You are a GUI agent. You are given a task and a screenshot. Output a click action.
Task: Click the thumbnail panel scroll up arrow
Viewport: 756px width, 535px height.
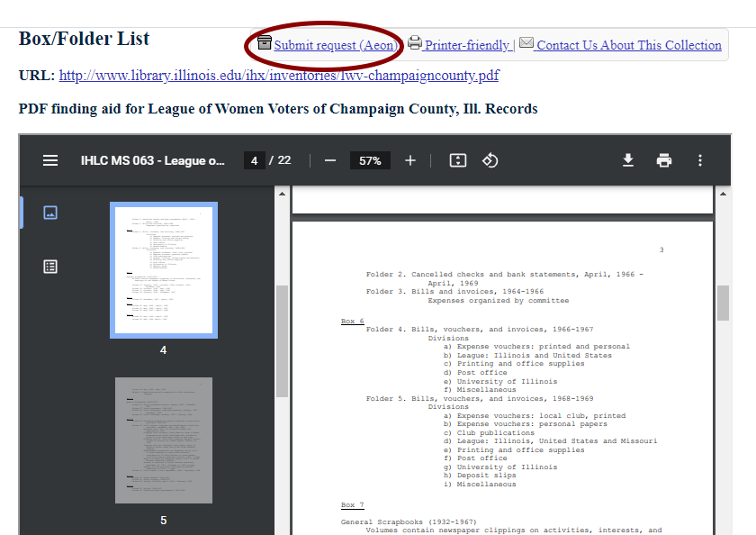click(x=282, y=194)
